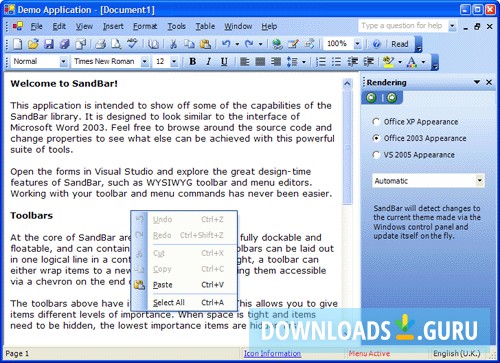Image resolution: width=500 pixels, height=363 pixels.
Task: Click the help question mark toolbar icon
Action: coord(377,44)
